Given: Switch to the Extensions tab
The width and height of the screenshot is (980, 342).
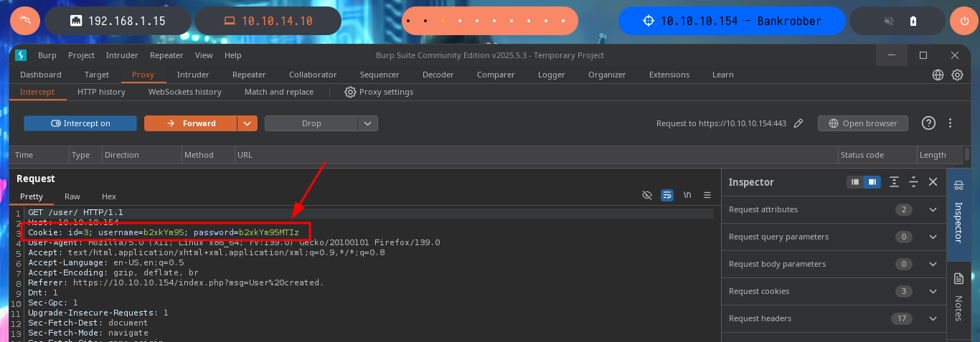Looking at the screenshot, I should (x=669, y=75).
